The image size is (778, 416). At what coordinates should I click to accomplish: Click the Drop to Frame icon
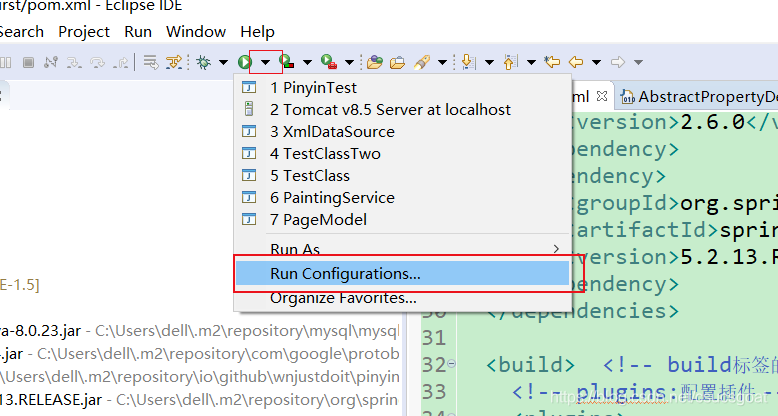pyautogui.click(x=151, y=63)
